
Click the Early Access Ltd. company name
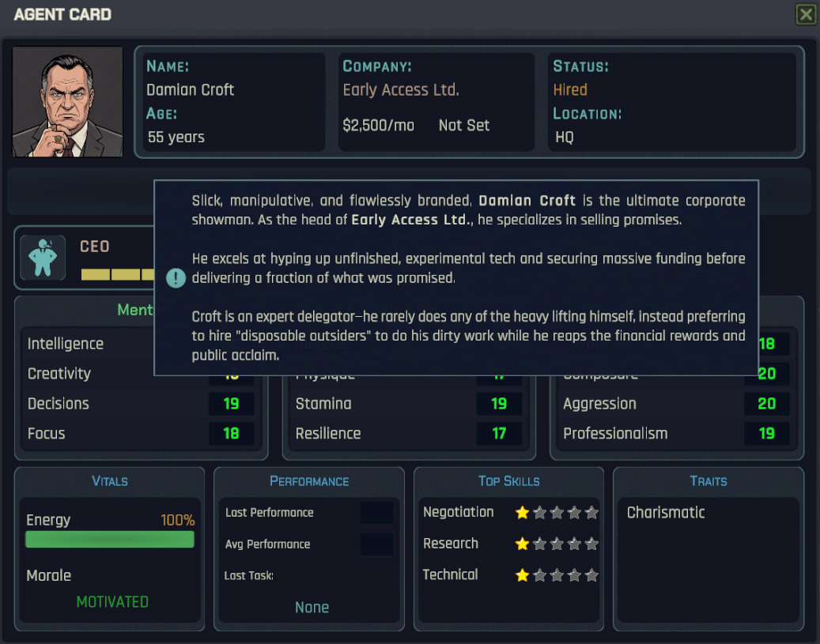coord(401,90)
